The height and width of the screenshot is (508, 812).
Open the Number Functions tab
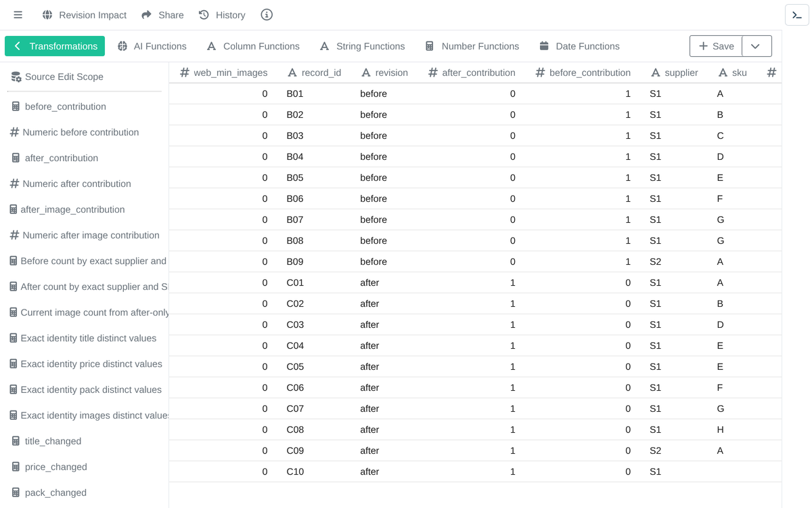472,46
